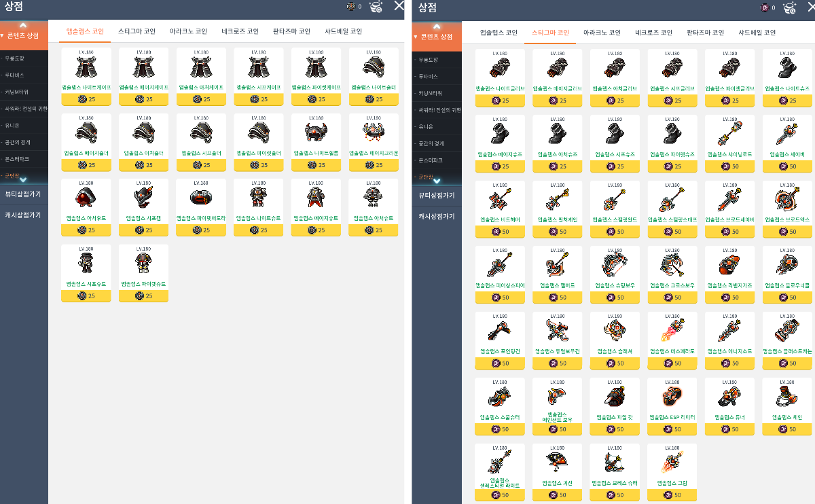Choose the 앱솔랩스 파이렛슈트 outfit item

click(143, 267)
